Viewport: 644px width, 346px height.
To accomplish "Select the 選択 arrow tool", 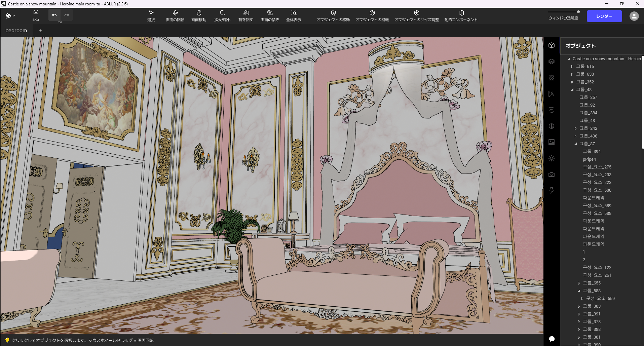I will [x=151, y=15].
